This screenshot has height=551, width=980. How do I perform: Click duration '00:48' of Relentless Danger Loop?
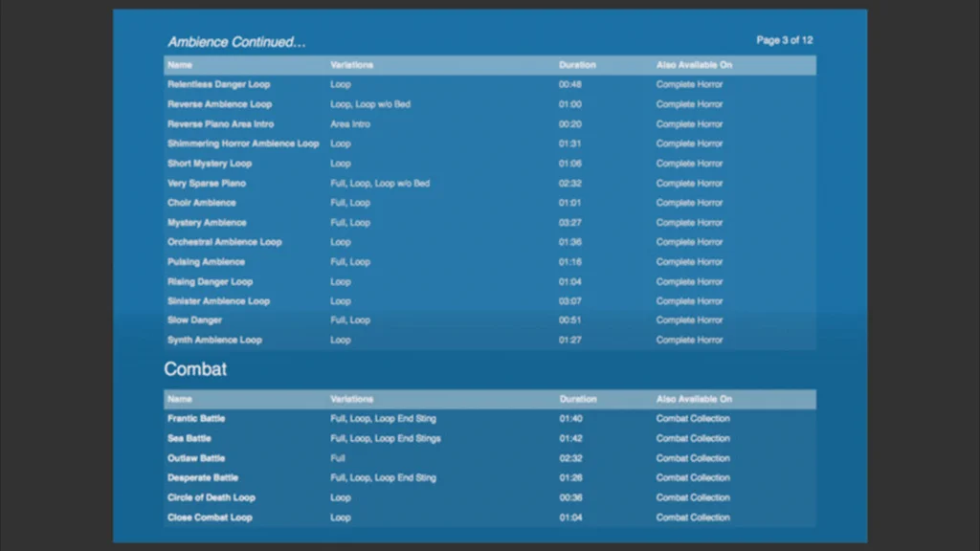tap(570, 84)
